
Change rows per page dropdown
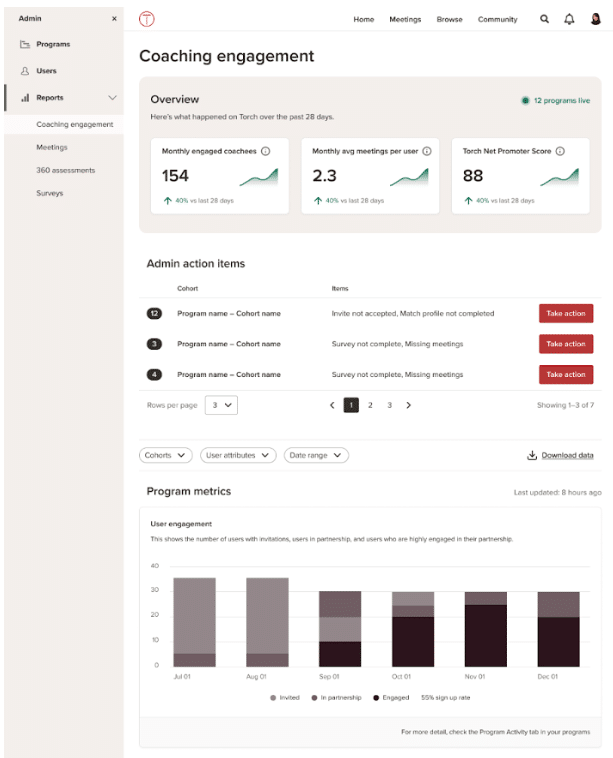(221, 405)
